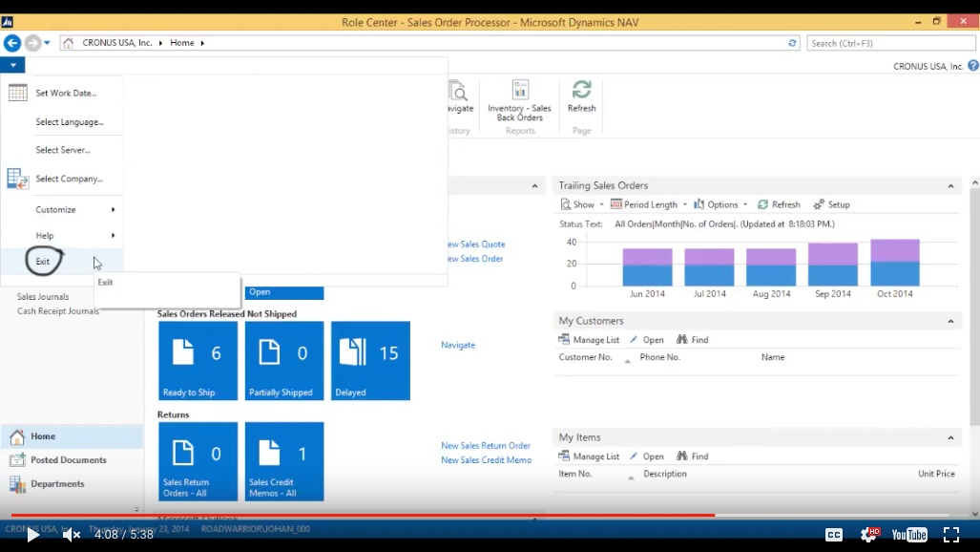The width and height of the screenshot is (980, 552).
Task: Enter fullscreen video mode
Action: coord(951,535)
